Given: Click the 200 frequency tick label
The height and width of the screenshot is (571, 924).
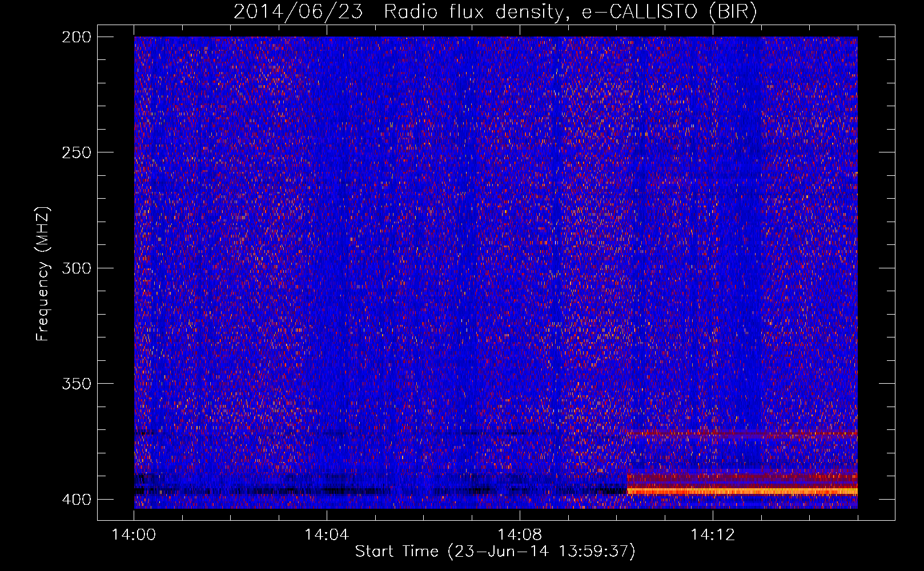Looking at the screenshot, I should click(76, 37).
